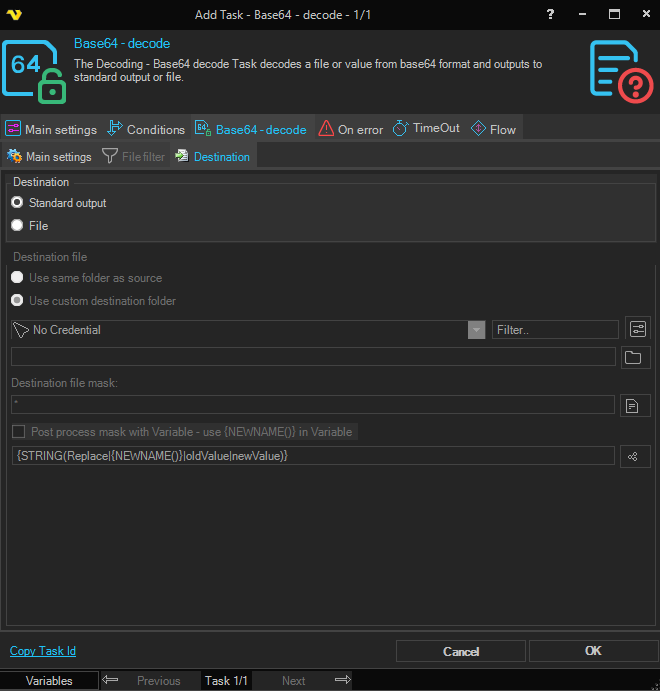
Task: Switch to the Conditions tab
Action: (x=146, y=129)
